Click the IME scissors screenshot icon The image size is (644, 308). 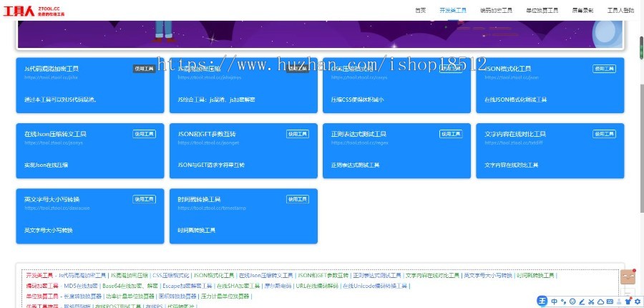591,302
